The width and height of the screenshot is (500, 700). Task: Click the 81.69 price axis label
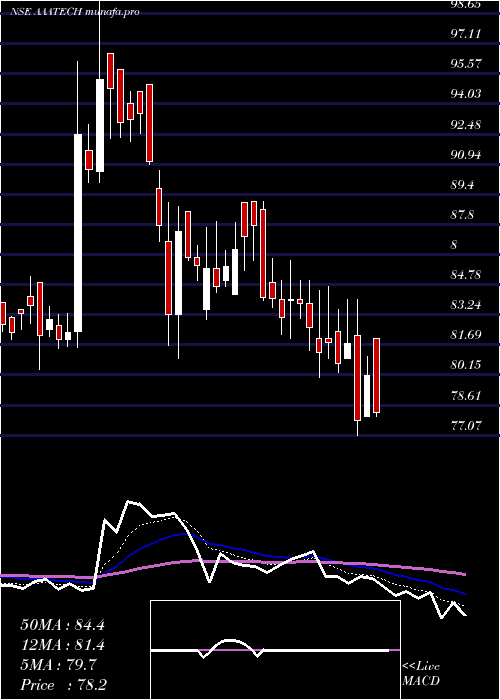point(466,335)
